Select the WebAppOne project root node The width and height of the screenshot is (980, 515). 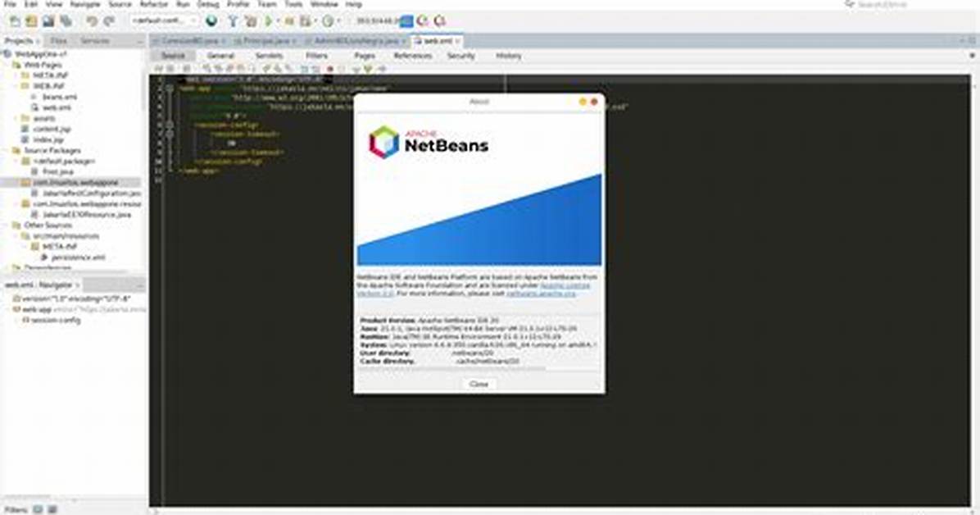pyautogui.click(x=41, y=54)
